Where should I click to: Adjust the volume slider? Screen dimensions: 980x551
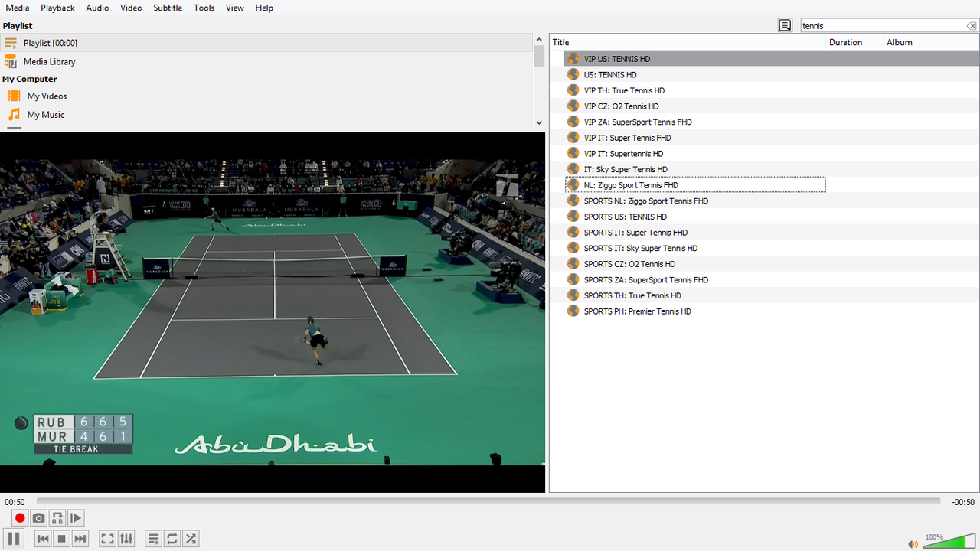pos(949,542)
